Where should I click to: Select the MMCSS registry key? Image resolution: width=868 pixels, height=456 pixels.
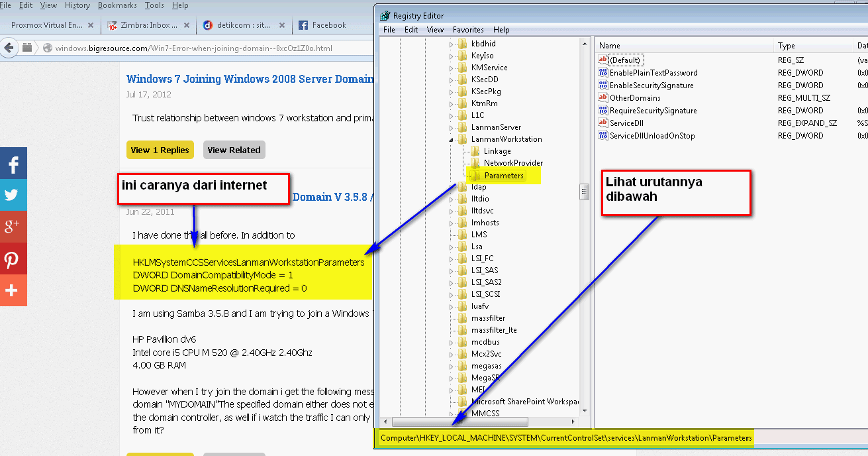pyautogui.click(x=485, y=414)
